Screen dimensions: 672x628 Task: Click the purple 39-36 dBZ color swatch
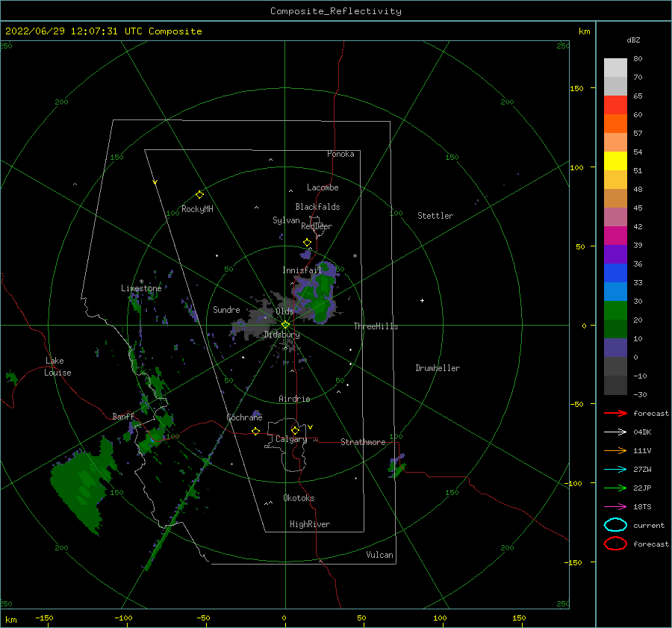click(x=615, y=255)
